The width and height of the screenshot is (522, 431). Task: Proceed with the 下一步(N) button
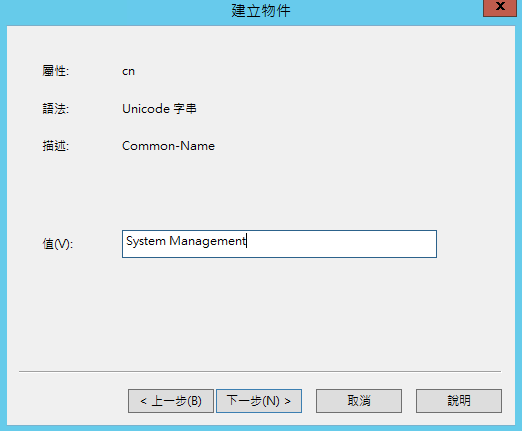[x=259, y=401]
